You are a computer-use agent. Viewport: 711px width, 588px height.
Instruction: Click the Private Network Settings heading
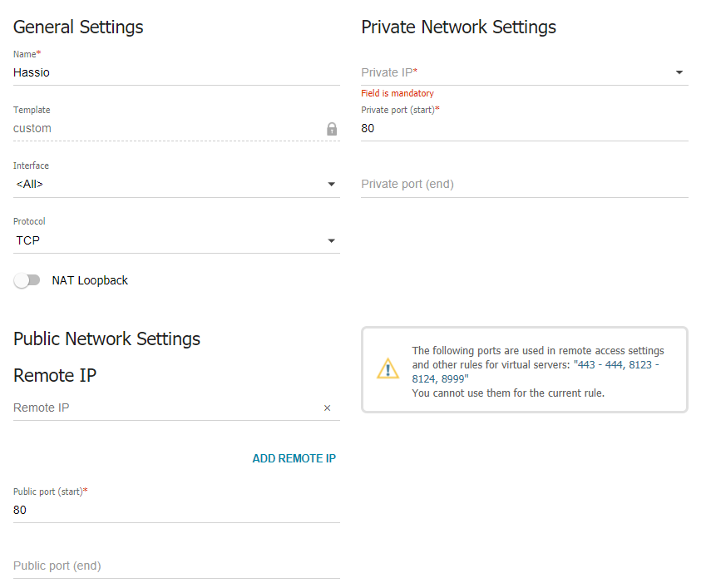[x=458, y=27]
